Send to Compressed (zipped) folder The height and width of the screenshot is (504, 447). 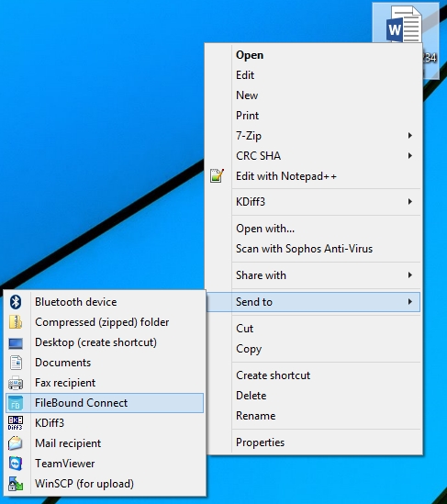pyautogui.click(x=105, y=322)
